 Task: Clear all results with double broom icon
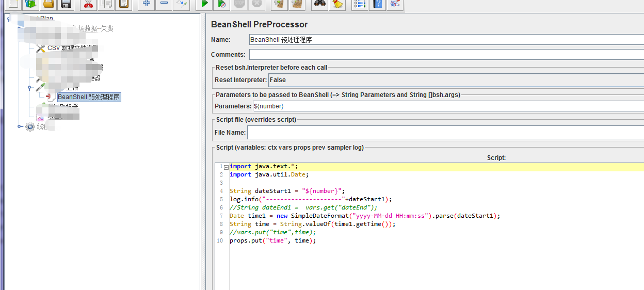tap(297, 4)
